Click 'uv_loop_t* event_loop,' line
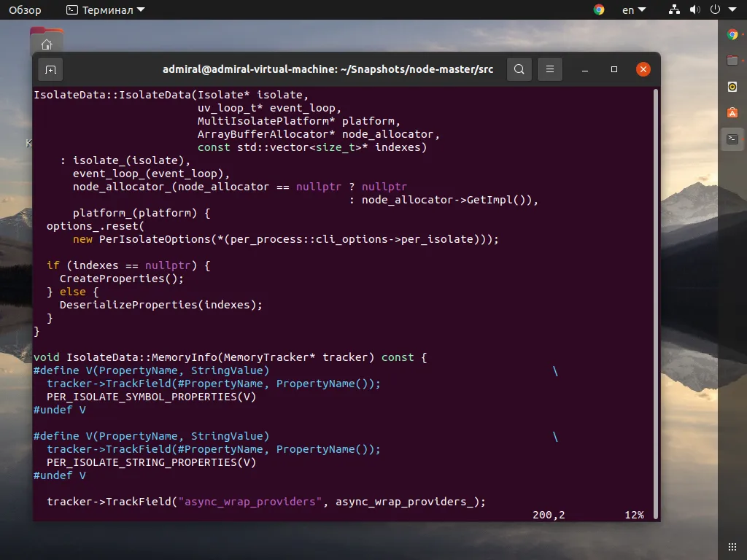The width and height of the screenshot is (747, 560). tap(270, 108)
